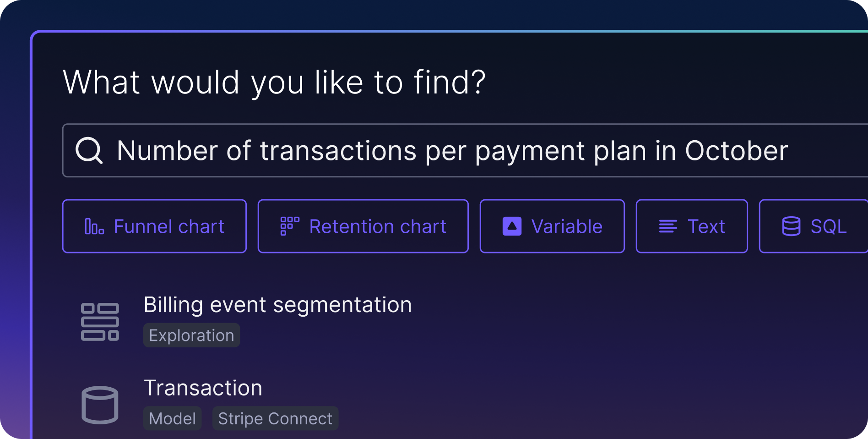The width and height of the screenshot is (868, 439).
Task: Select the Variable triangle icon
Action: tap(511, 226)
